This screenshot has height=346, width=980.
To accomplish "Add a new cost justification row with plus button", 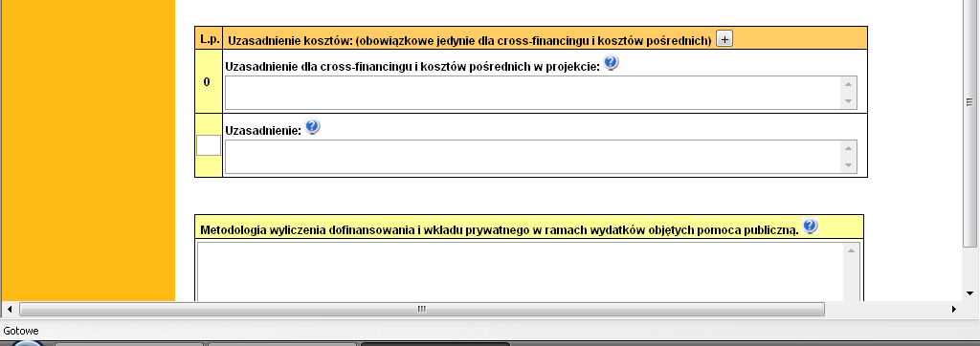I will click(x=724, y=39).
